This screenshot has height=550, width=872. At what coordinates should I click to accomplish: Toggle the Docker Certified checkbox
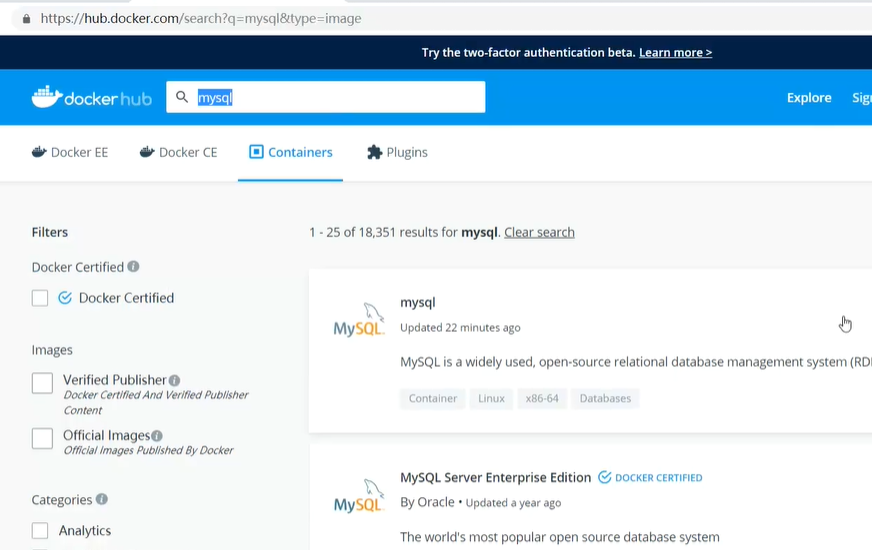[x=40, y=298]
